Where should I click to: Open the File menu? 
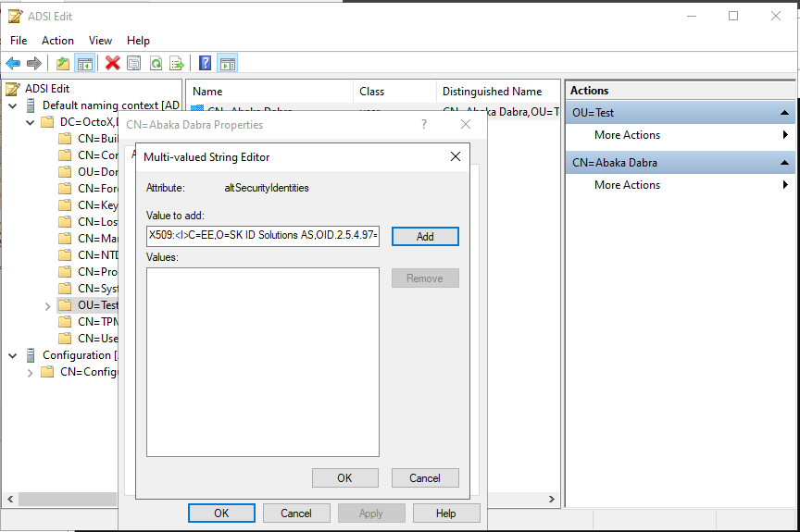click(x=19, y=41)
